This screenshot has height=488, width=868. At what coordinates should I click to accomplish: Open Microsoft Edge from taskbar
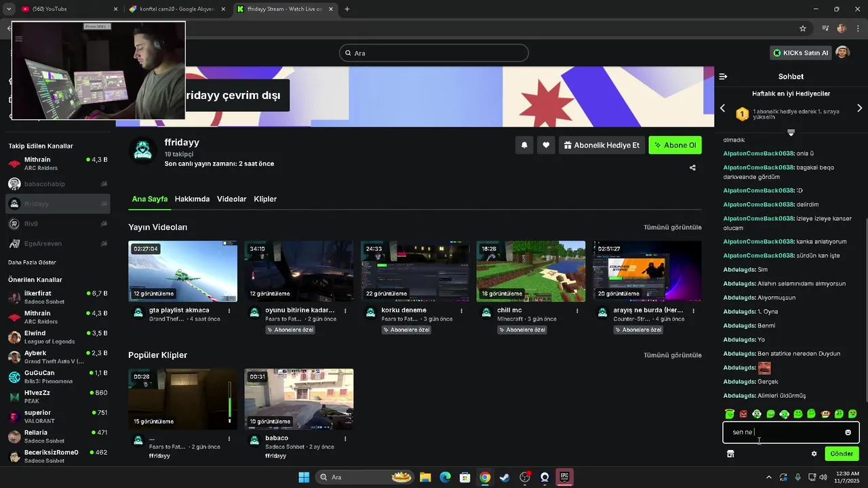(x=445, y=477)
